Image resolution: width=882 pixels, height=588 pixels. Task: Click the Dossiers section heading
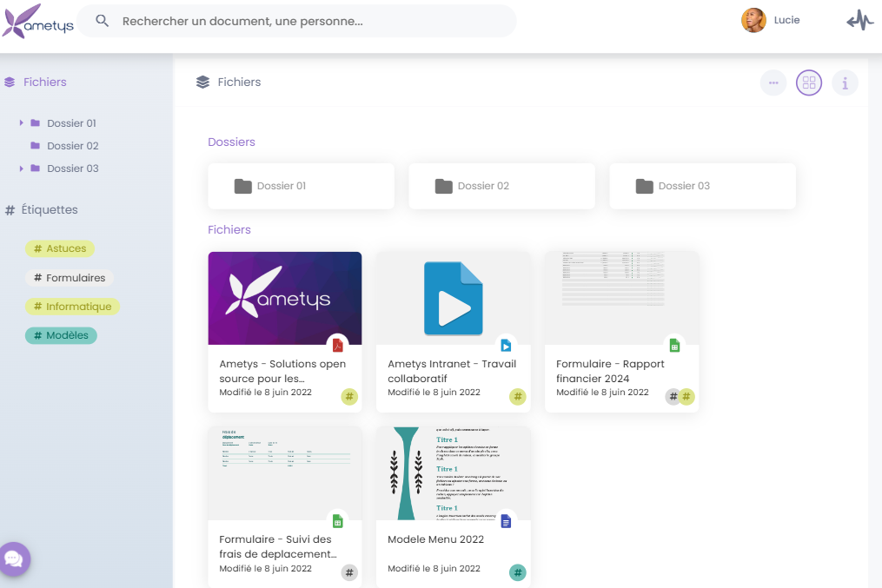pyautogui.click(x=231, y=142)
